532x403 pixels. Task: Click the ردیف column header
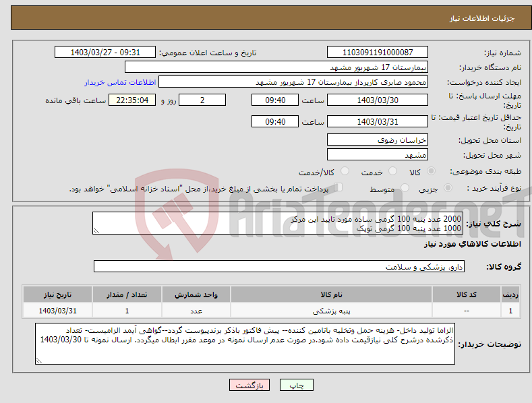point(510,294)
